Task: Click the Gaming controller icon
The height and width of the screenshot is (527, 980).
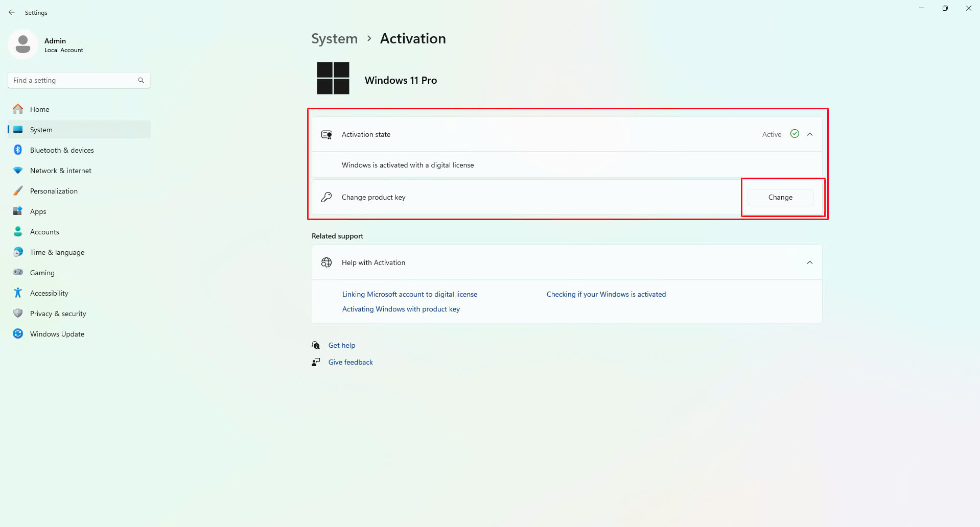Action: (18, 272)
